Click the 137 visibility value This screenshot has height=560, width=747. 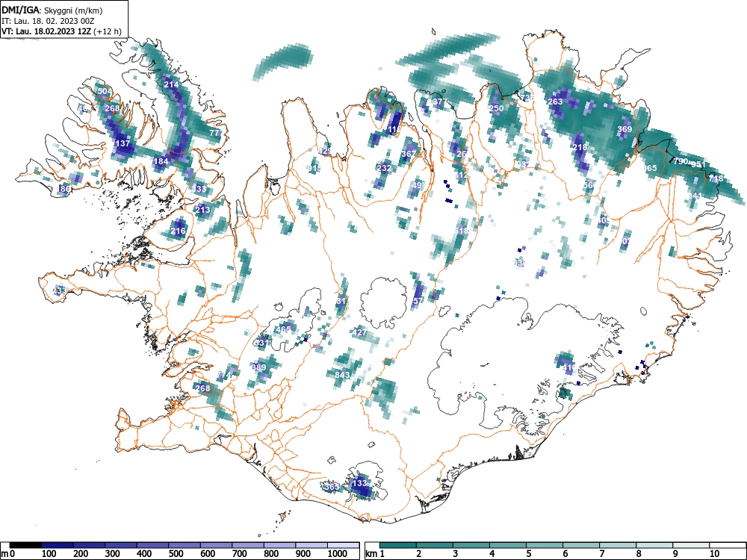[123, 143]
